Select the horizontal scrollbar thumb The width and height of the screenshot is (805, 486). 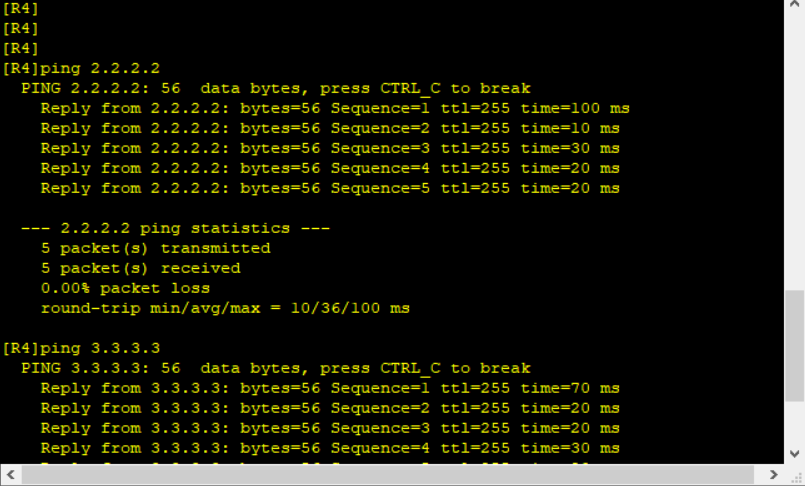pos(388,475)
